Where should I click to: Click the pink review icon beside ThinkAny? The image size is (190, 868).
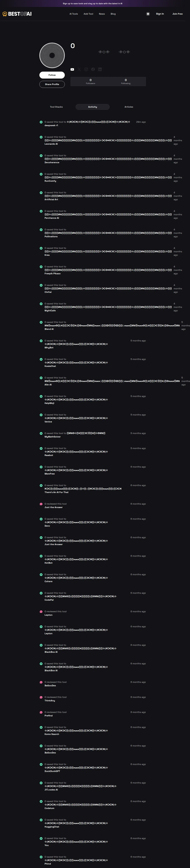click(41, 697)
